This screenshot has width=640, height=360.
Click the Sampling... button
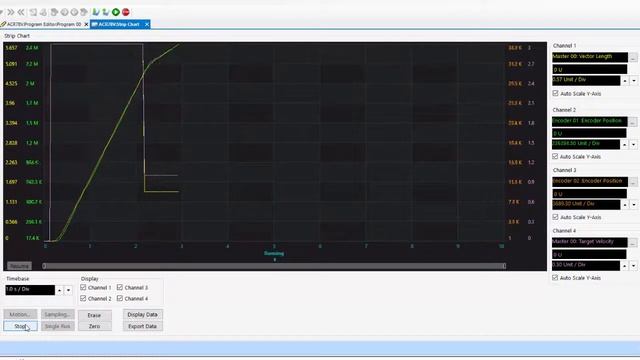[x=58, y=314]
